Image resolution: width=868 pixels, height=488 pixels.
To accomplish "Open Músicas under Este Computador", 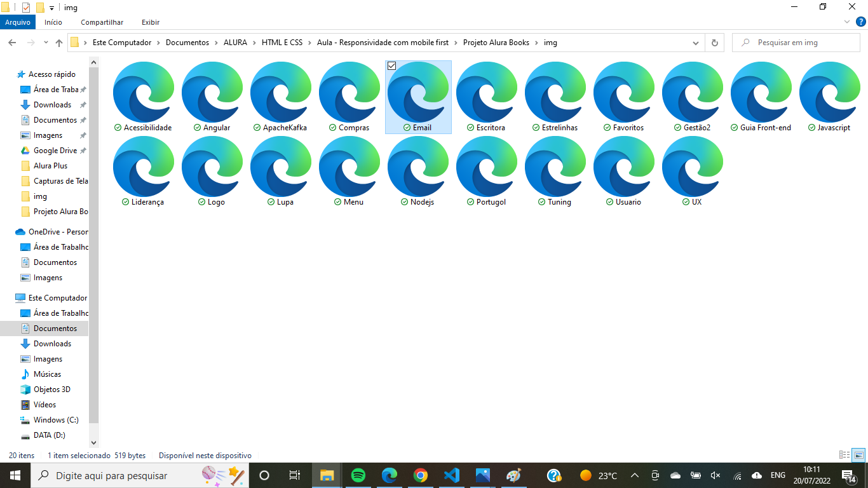I will click(x=47, y=374).
